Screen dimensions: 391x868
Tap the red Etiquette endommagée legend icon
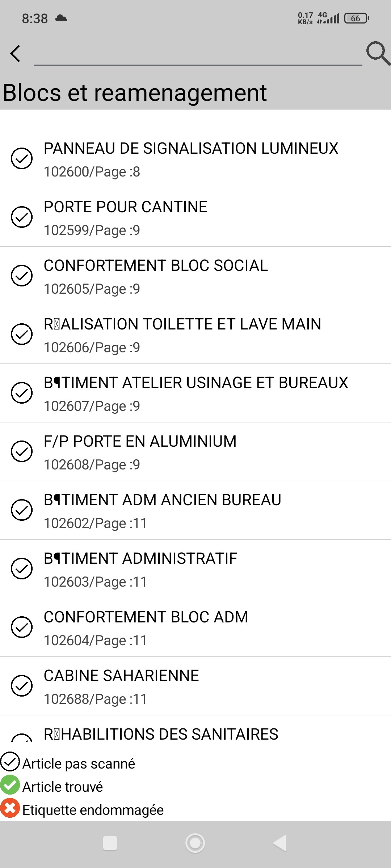[x=10, y=810]
